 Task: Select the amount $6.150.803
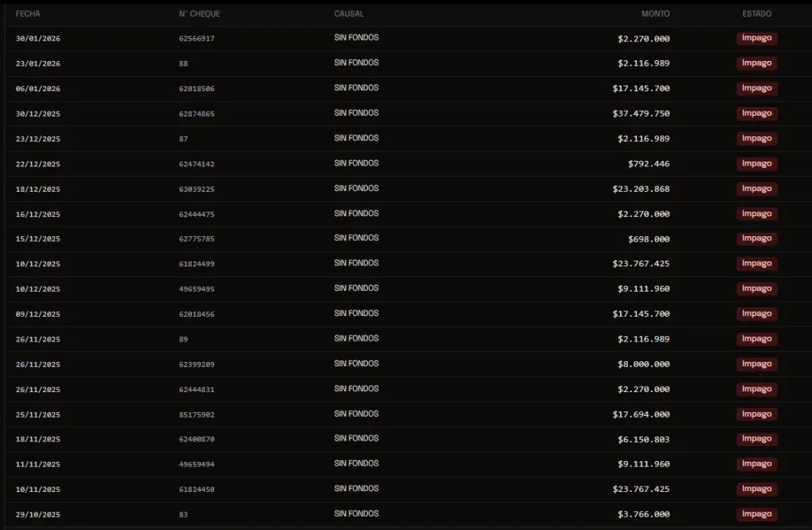(644, 440)
